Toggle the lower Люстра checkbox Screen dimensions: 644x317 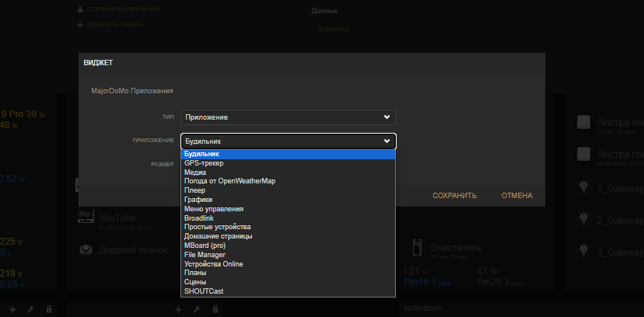point(583,154)
